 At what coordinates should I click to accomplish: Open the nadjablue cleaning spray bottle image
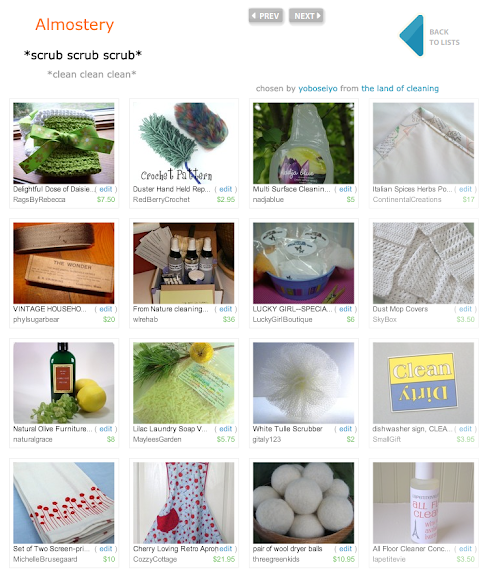304,143
